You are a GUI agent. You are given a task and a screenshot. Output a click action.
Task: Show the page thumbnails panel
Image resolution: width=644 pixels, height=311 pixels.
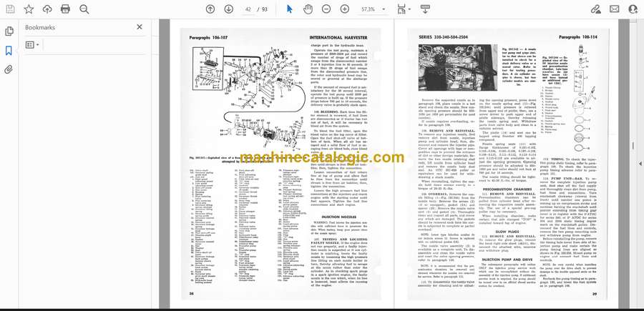pyautogui.click(x=9, y=31)
